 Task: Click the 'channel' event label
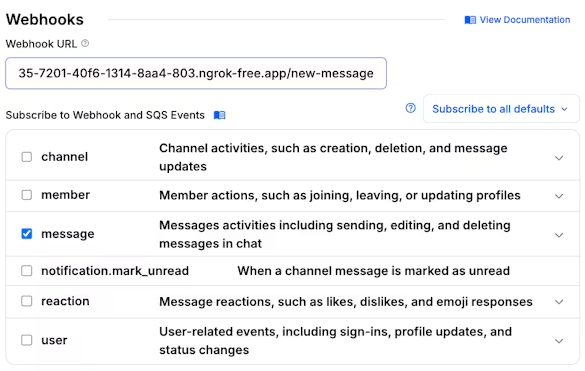click(65, 157)
